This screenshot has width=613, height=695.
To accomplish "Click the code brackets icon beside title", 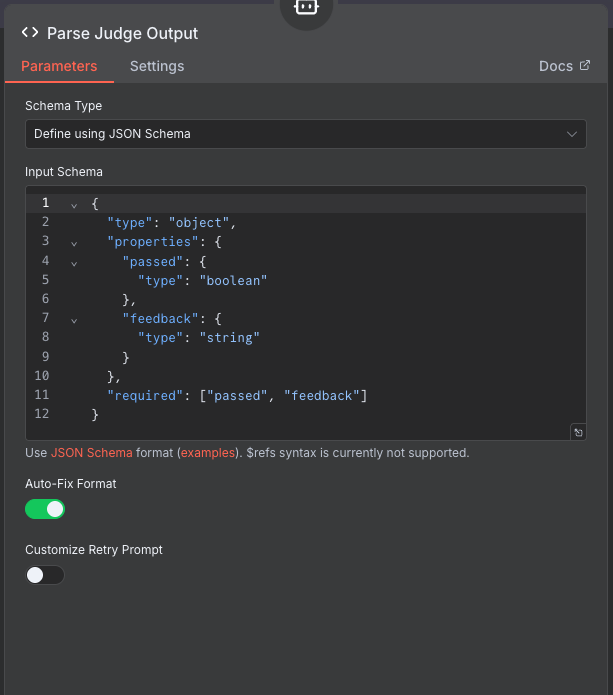I will pos(30,32).
